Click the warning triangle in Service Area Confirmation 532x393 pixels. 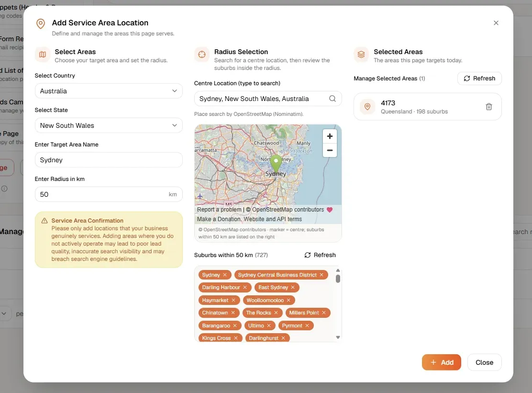pos(44,221)
